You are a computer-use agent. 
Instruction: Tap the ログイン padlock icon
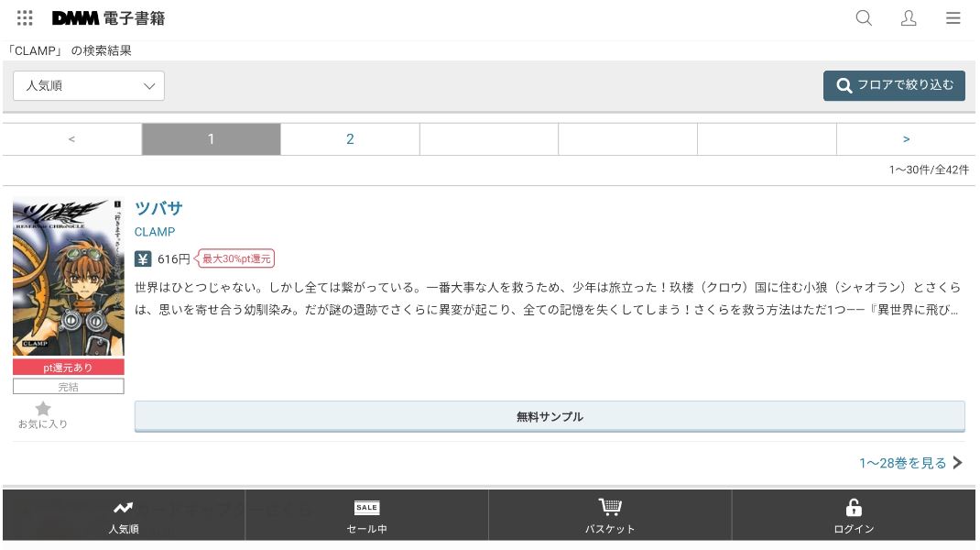click(x=854, y=508)
